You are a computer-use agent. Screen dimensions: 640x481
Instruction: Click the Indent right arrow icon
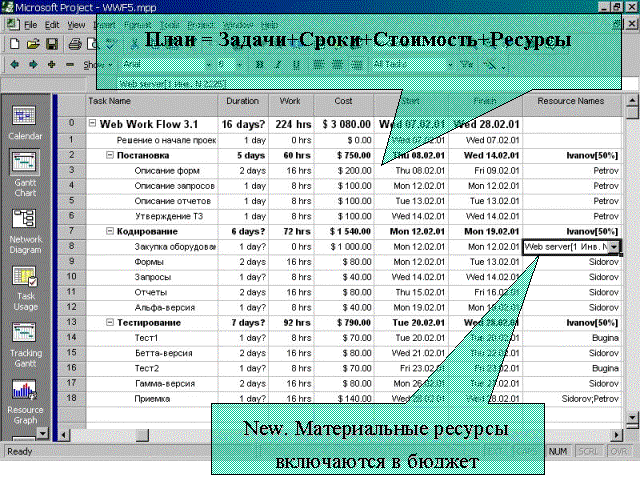click(x=33, y=65)
